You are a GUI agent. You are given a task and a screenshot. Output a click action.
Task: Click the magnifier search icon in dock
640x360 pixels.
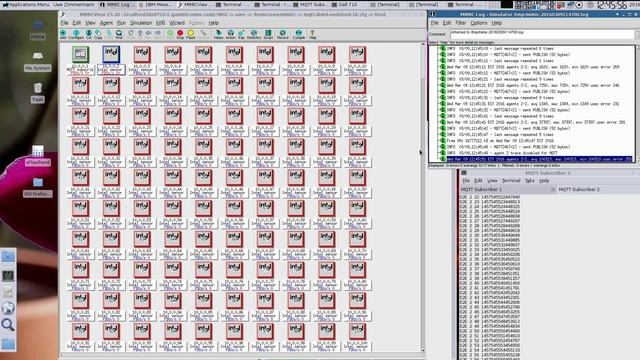(x=8, y=325)
